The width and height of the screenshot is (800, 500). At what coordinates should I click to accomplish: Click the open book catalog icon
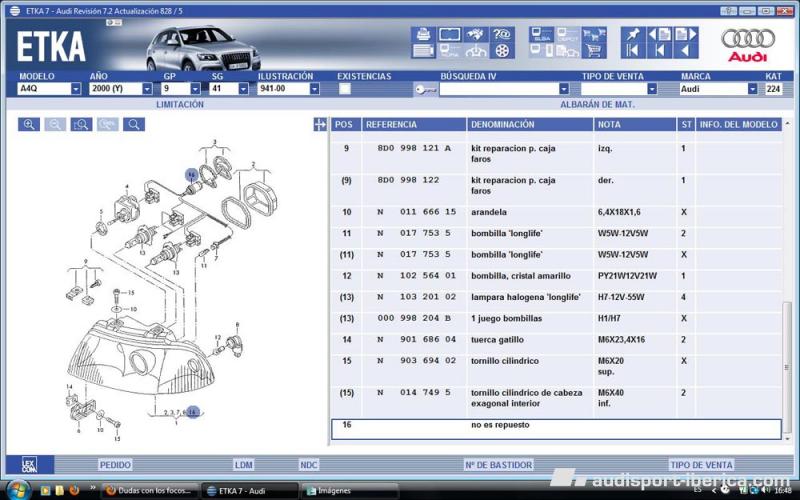449,35
